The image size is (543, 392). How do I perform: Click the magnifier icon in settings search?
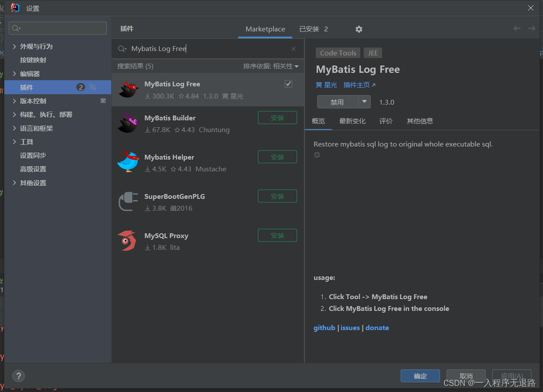click(x=15, y=28)
